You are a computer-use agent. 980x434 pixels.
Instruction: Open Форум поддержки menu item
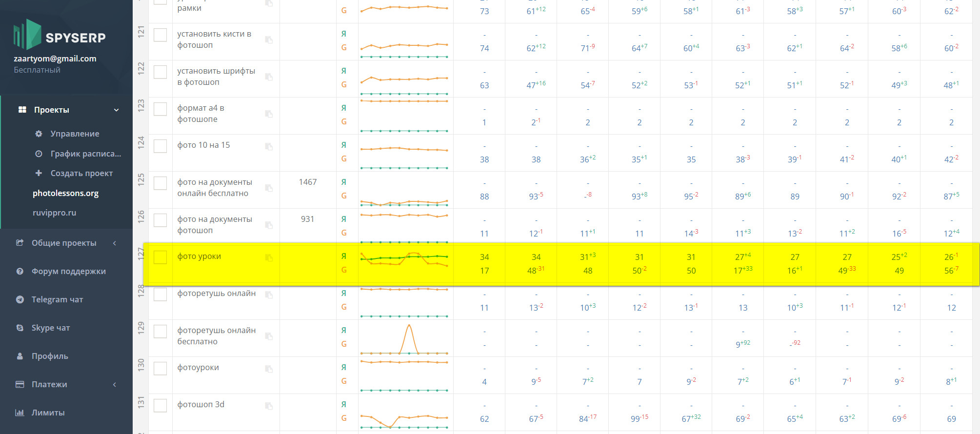[69, 271]
